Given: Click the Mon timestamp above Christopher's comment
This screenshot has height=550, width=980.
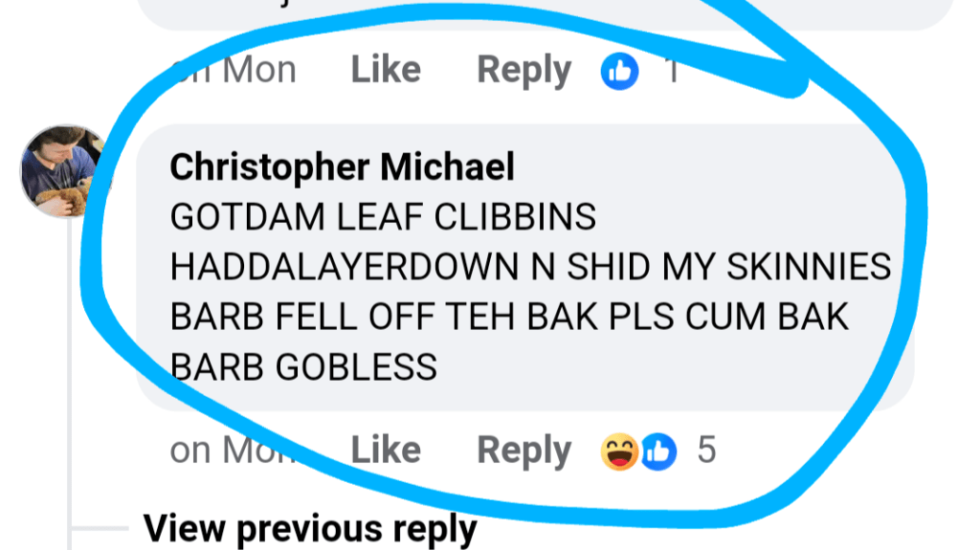Looking at the screenshot, I should tap(233, 70).
